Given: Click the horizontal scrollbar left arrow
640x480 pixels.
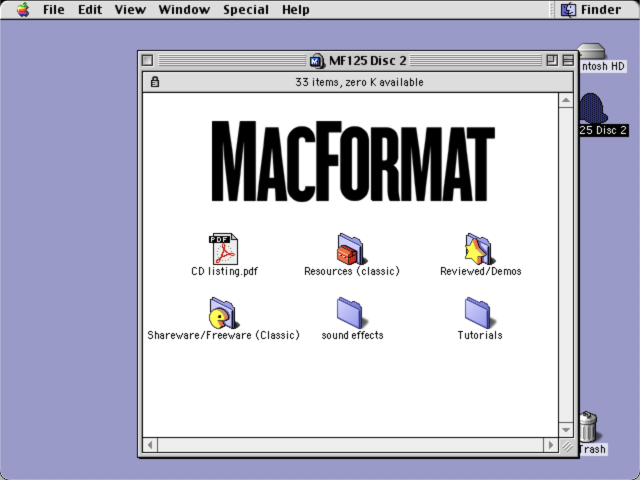Looking at the screenshot, I should click(x=150, y=444).
